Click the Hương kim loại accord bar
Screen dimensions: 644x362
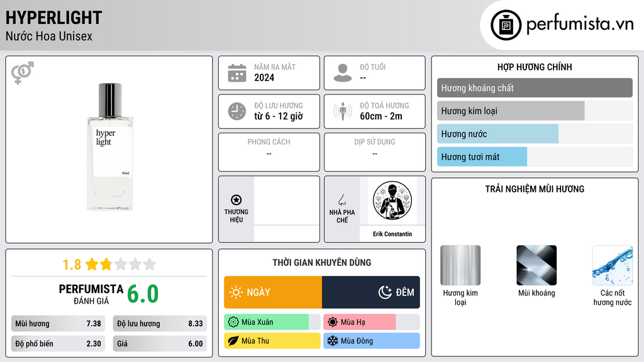(535, 111)
